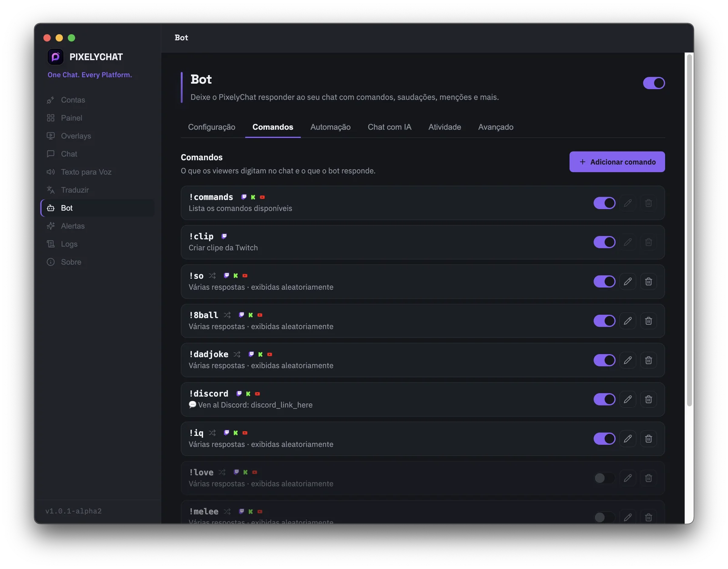Image resolution: width=728 pixels, height=569 pixels.
Task: Edit the !iq command
Action: tap(627, 439)
